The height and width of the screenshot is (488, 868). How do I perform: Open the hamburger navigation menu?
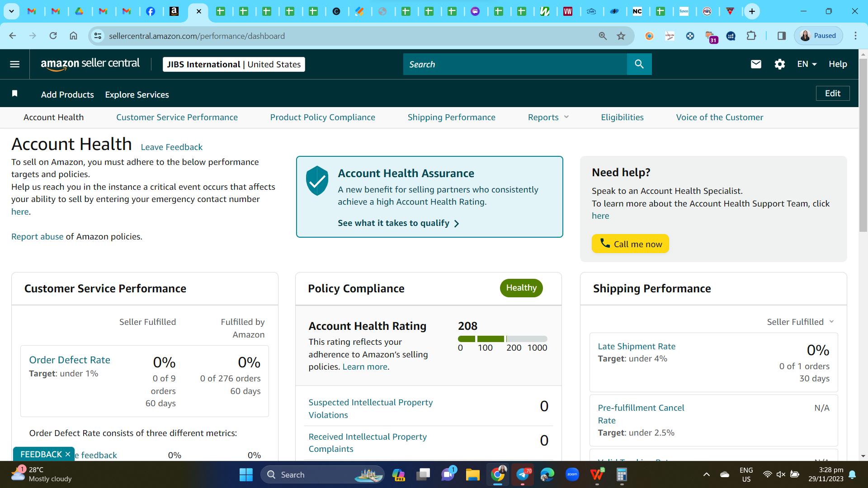pos(14,64)
